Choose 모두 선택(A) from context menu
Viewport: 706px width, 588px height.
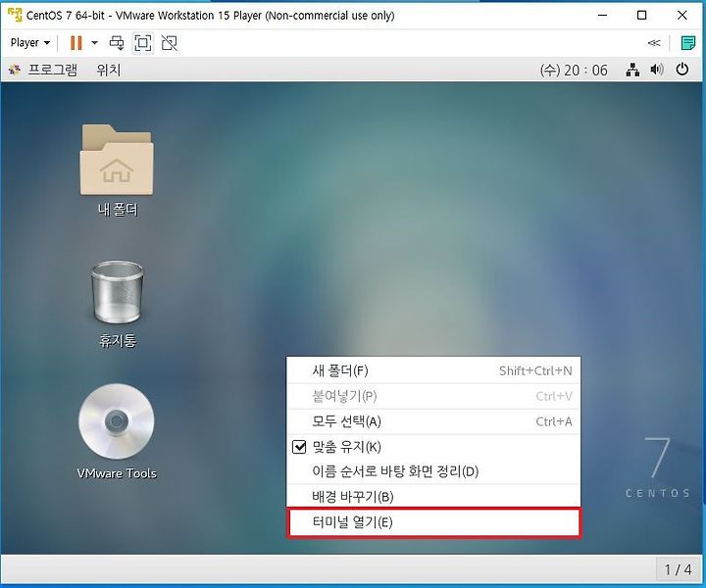(x=433, y=421)
